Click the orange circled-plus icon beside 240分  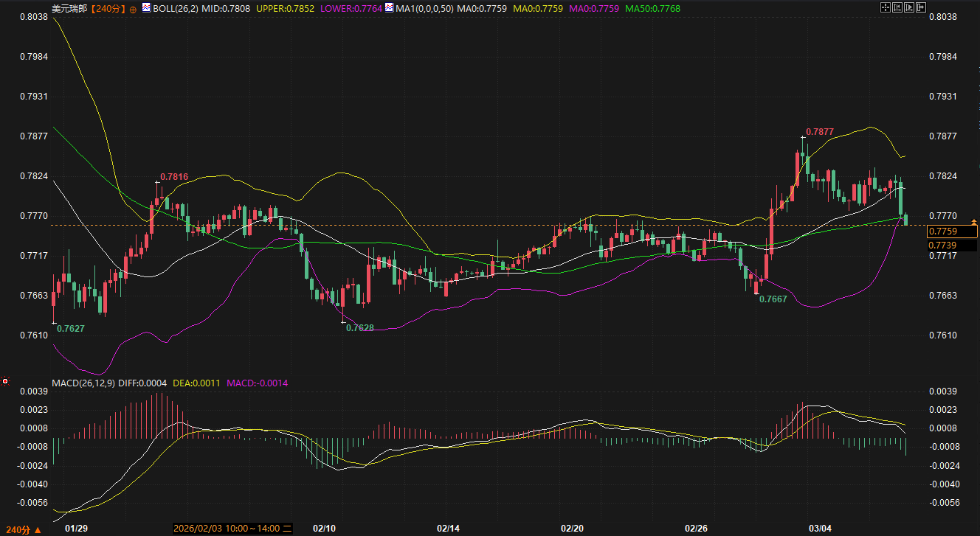[133, 9]
